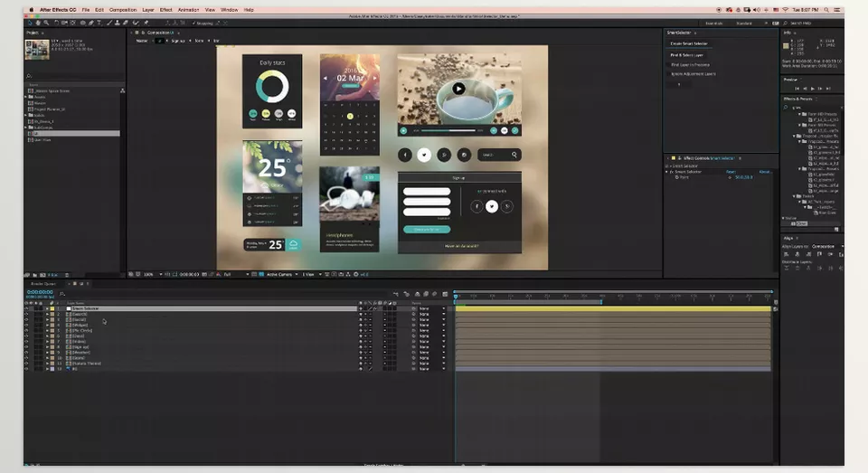Open the Full resolution dropdown
Image resolution: width=868 pixels, height=473 pixels.
click(x=236, y=274)
